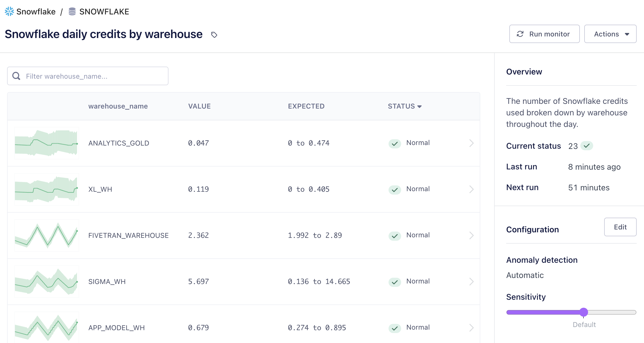Click the Automatic anomaly detection value
The height and width of the screenshot is (343, 644).
coord(525,275)
